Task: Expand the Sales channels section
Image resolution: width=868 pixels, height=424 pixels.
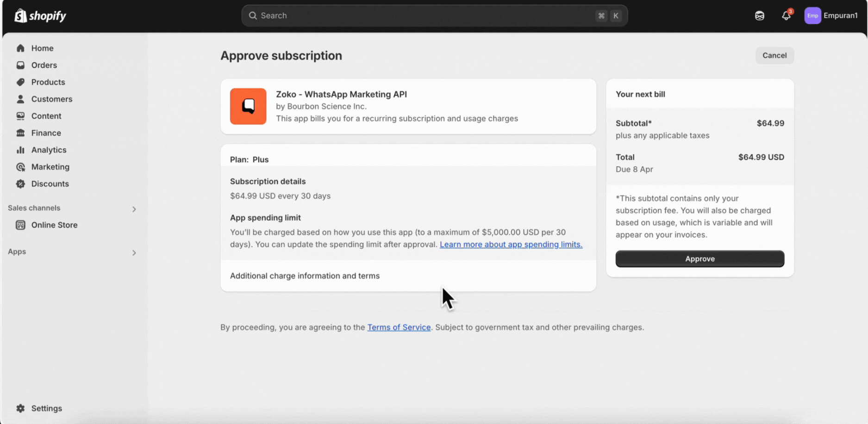Action: click(x=134, y=209)
